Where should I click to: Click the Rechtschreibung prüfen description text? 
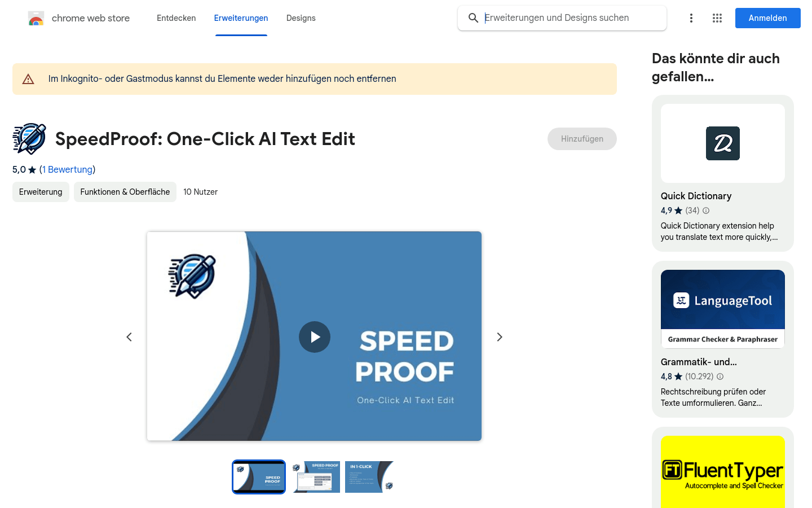coord(713,397)
